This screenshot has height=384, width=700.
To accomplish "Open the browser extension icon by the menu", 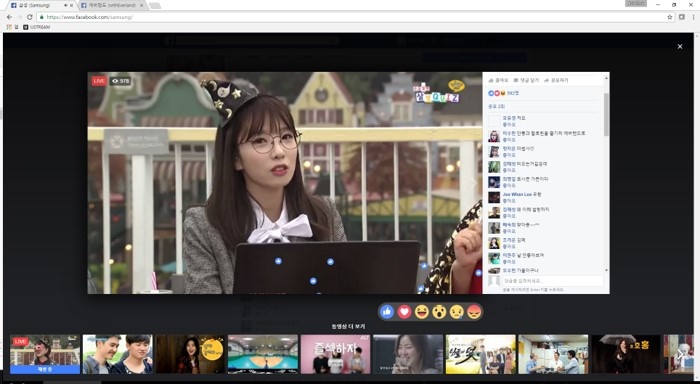I will point(682,17).
